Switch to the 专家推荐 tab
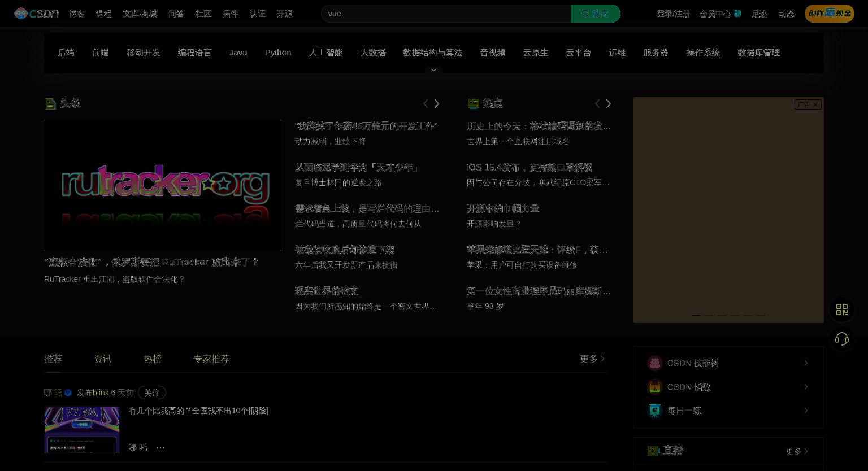868x471 pixels. [x=211, y=359]
